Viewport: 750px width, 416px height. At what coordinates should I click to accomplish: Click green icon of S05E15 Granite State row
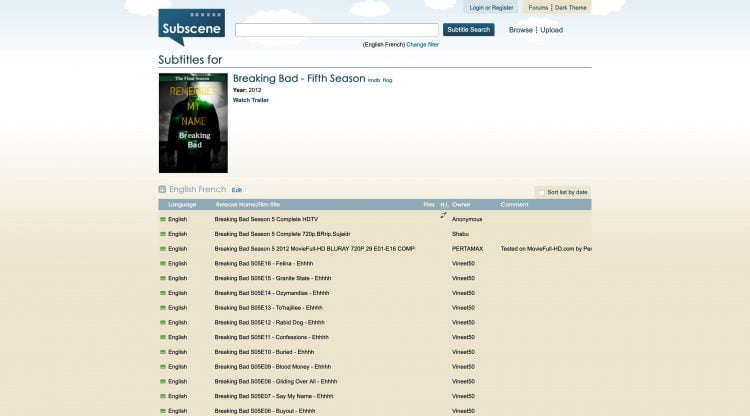[x=163, y=278]
